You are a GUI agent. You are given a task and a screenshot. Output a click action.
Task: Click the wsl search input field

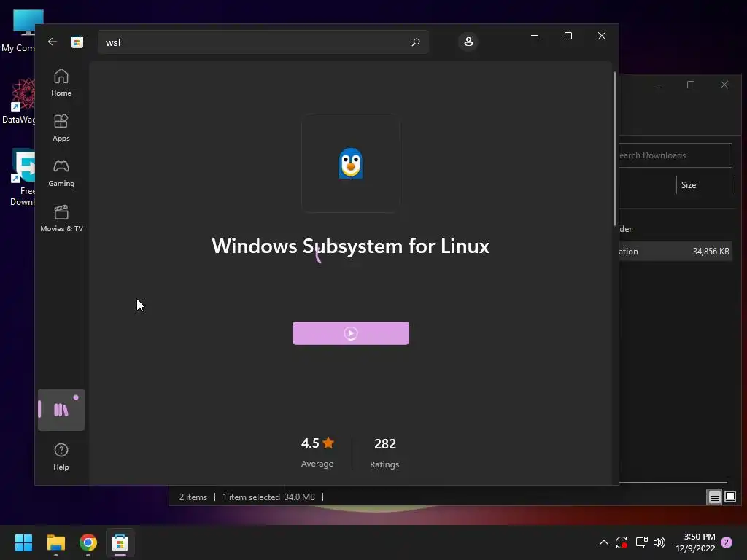click(x=263, y=42)
